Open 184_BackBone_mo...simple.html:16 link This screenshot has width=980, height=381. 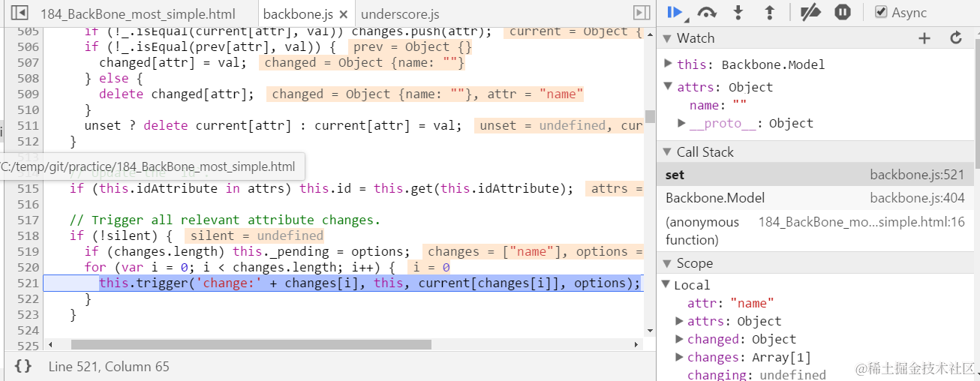click(861, 222)
